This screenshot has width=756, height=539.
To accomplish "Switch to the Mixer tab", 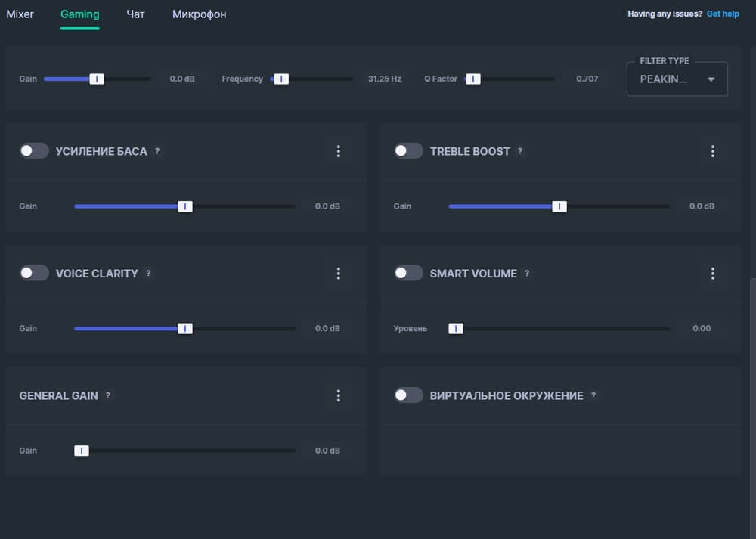I will point(20,14).
